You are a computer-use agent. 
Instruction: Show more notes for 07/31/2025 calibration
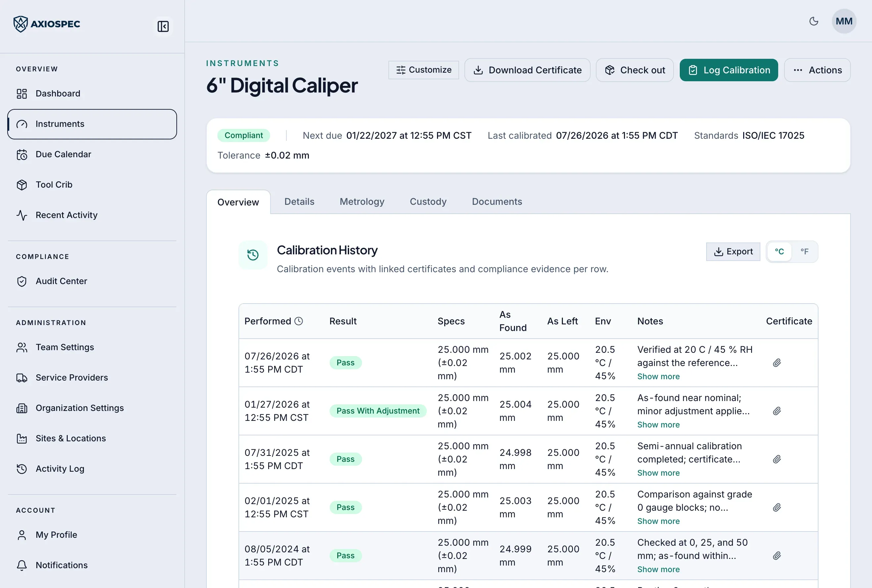pos(658,473)
